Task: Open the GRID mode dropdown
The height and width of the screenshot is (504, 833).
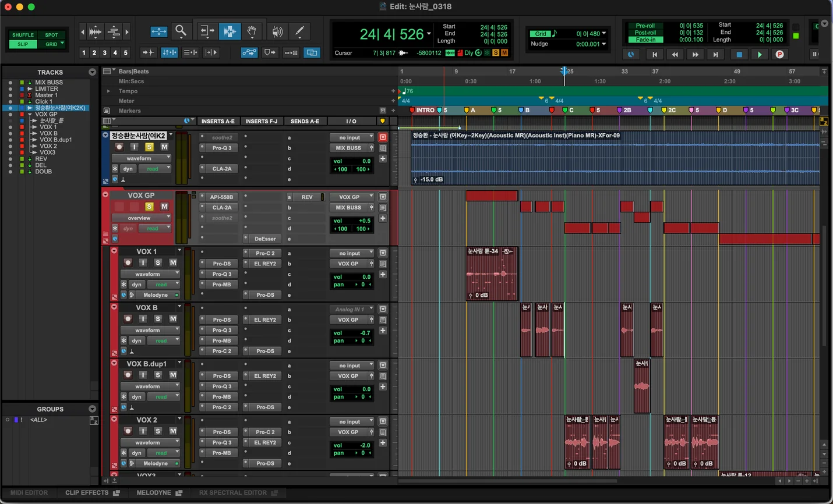Action: point(62,43)
